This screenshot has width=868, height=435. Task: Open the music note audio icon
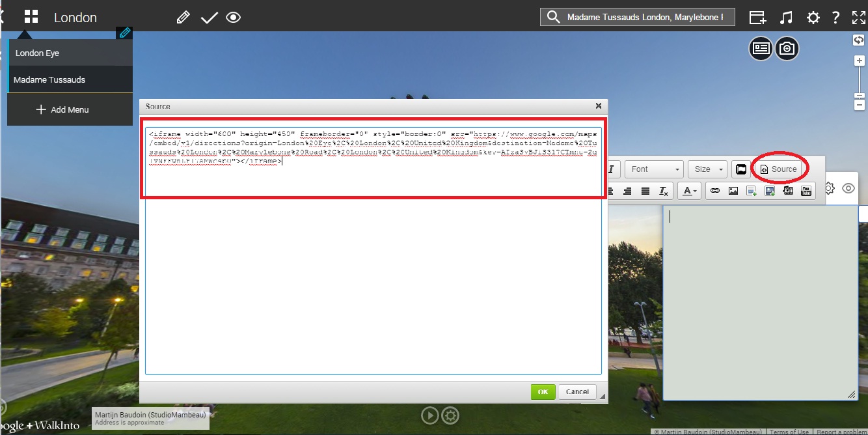(787, 18)
